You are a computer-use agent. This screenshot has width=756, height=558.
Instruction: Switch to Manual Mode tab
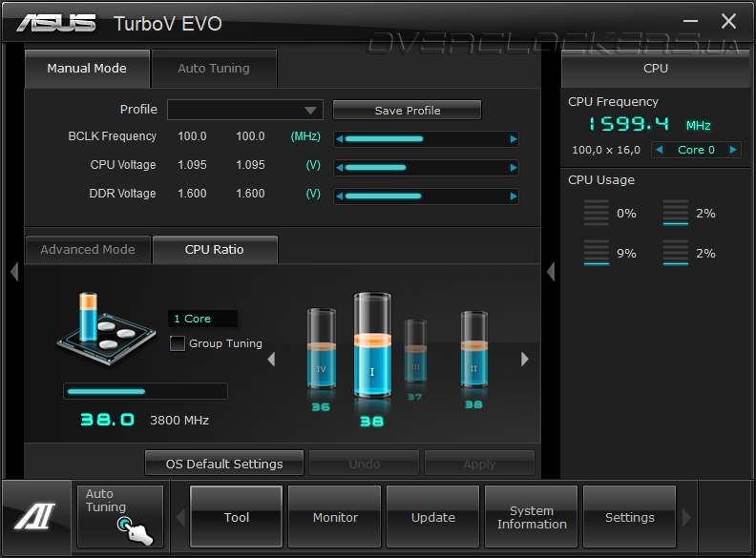87,69
